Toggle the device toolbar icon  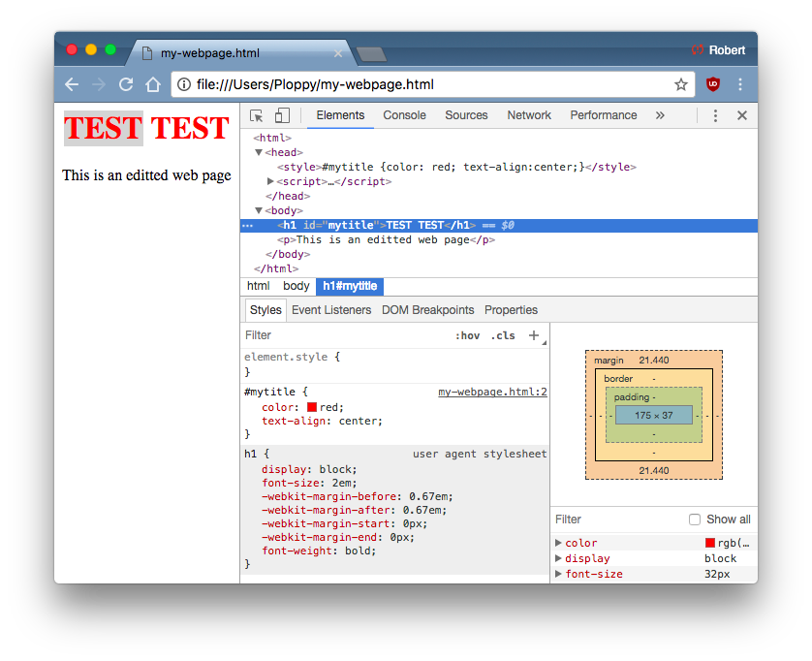pos(282,115)
